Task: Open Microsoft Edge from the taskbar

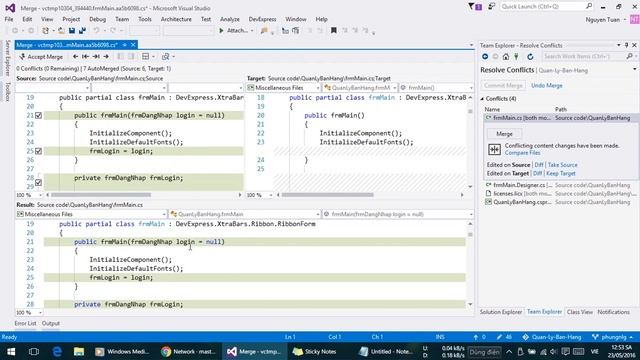Action: [x=57, y=351]
